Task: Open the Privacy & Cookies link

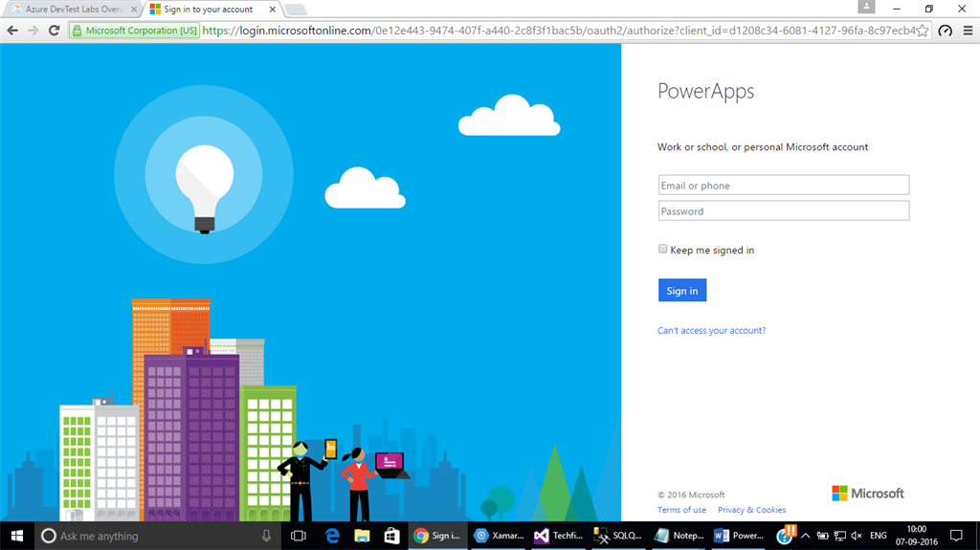Action: tap(751, 510)
